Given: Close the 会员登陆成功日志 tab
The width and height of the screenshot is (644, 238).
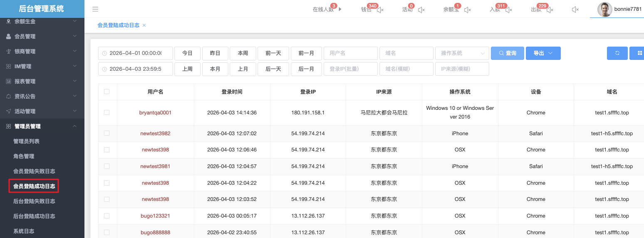Looking at the screenshot, I should pyautogui.click(x=144, y=25).
